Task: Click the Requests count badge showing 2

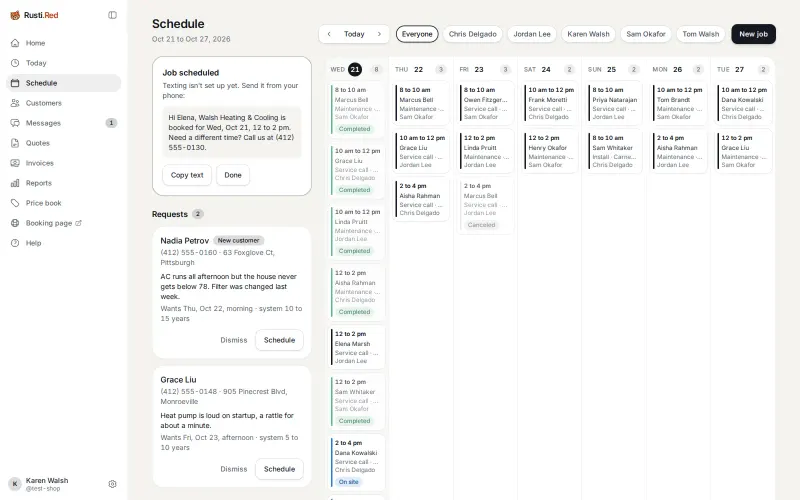Action: 197,214
